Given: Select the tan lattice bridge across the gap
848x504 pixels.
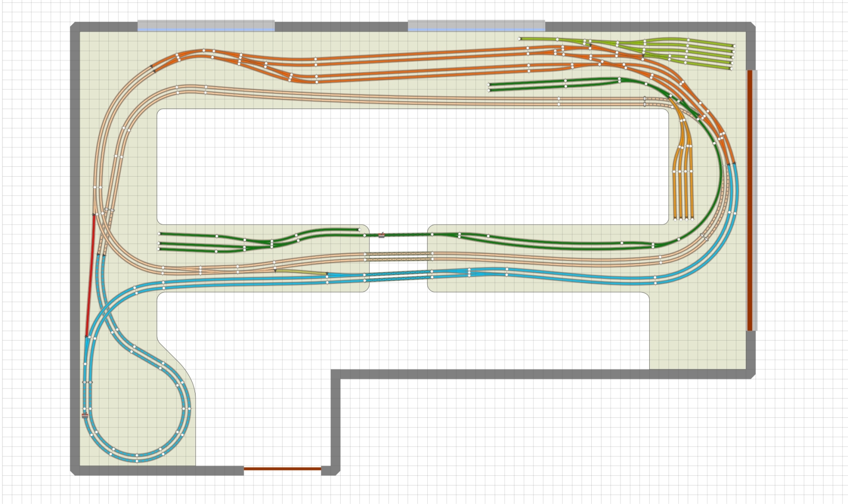Looking at the screenshot, I should pyautogui.click(x=399, y=256).
